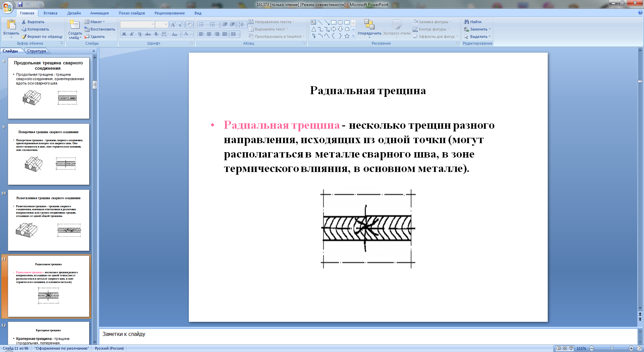644x352 pixels.
Task: Open the font size dropdown
Action: pyautogui.click(x=166, y=24)
